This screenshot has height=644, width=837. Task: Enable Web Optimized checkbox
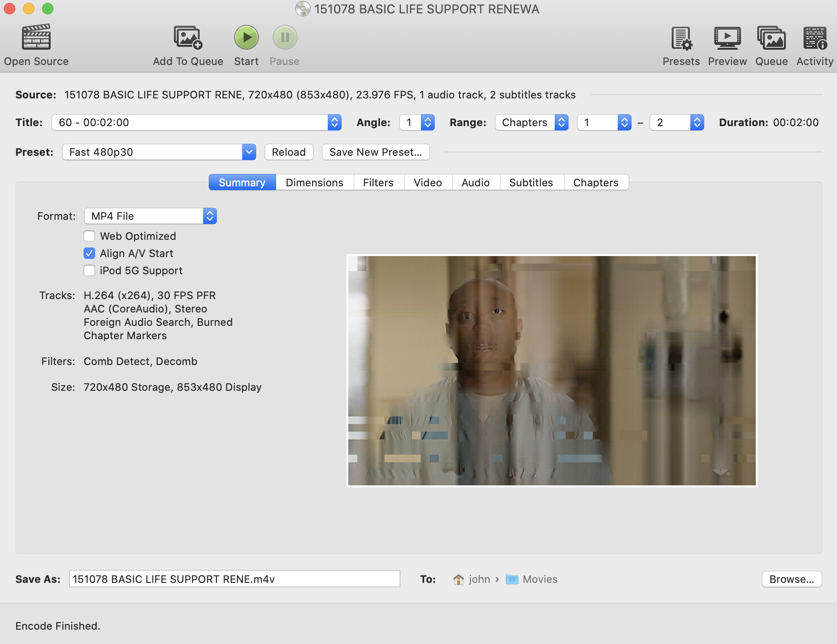pos(89,236)
